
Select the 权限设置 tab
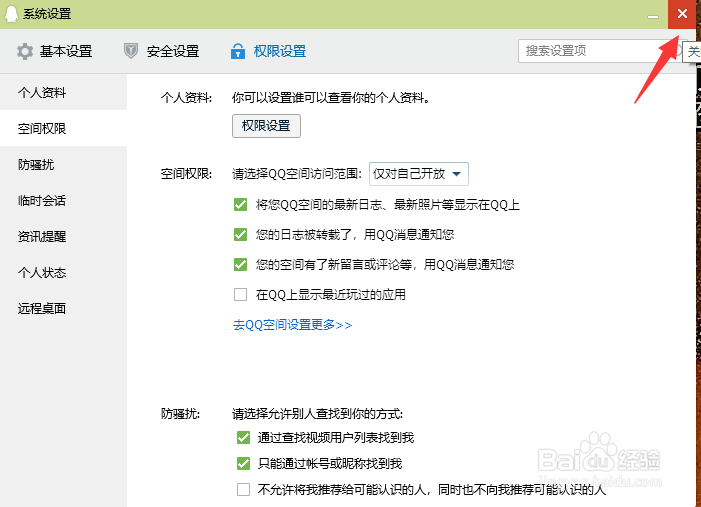268,51
